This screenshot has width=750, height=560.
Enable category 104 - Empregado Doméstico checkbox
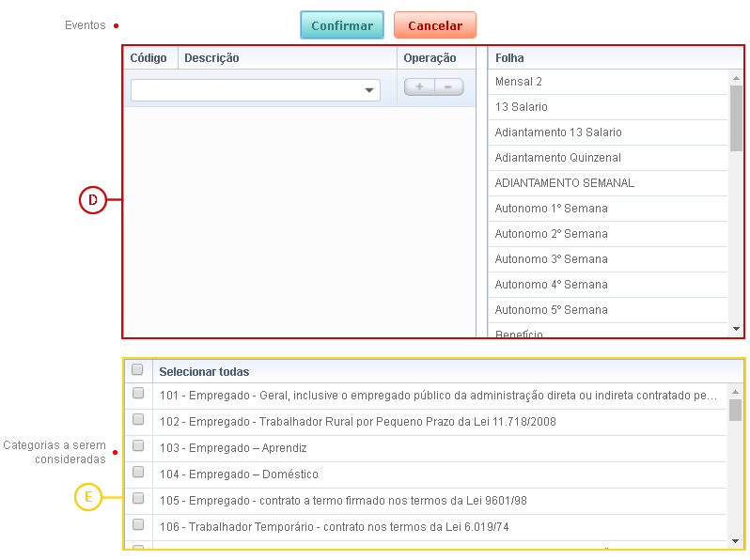(138, 473)
